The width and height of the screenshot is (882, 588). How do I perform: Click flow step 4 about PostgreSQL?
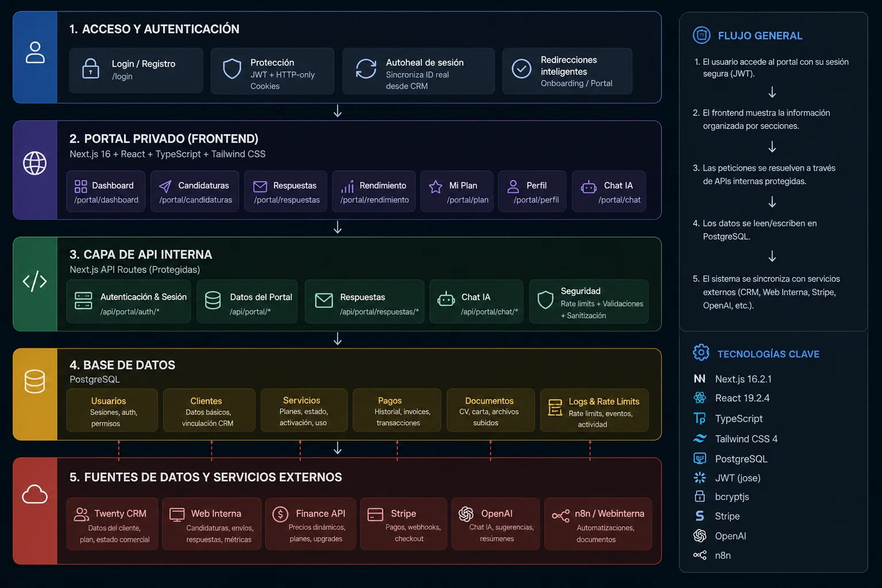point(755,230)
